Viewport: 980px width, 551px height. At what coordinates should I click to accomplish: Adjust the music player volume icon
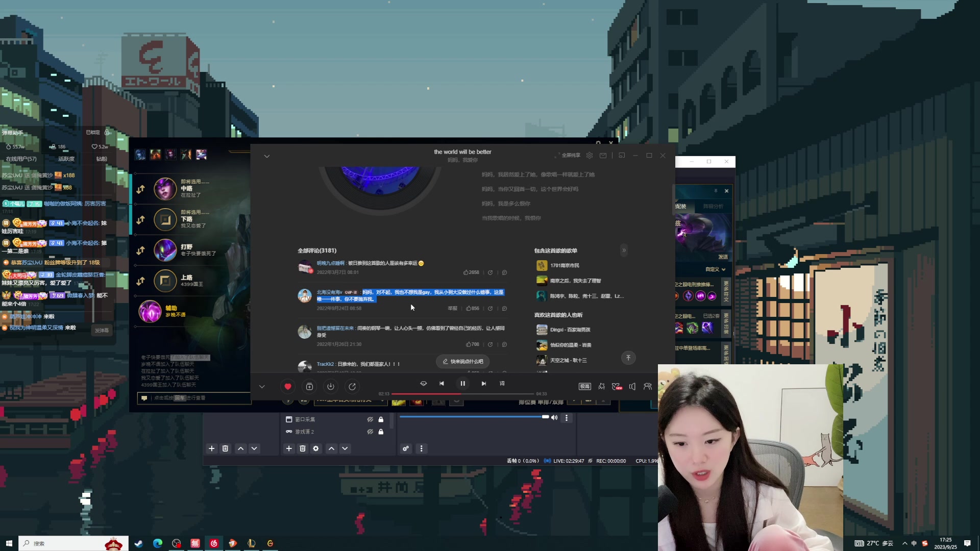point(632,387)
